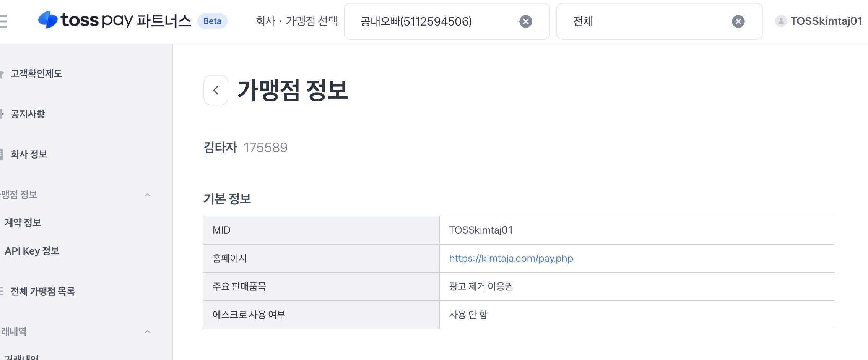Screen dimensions: 868x360
Task: Open API Key 정보 menu item
Action: point(32,251)
